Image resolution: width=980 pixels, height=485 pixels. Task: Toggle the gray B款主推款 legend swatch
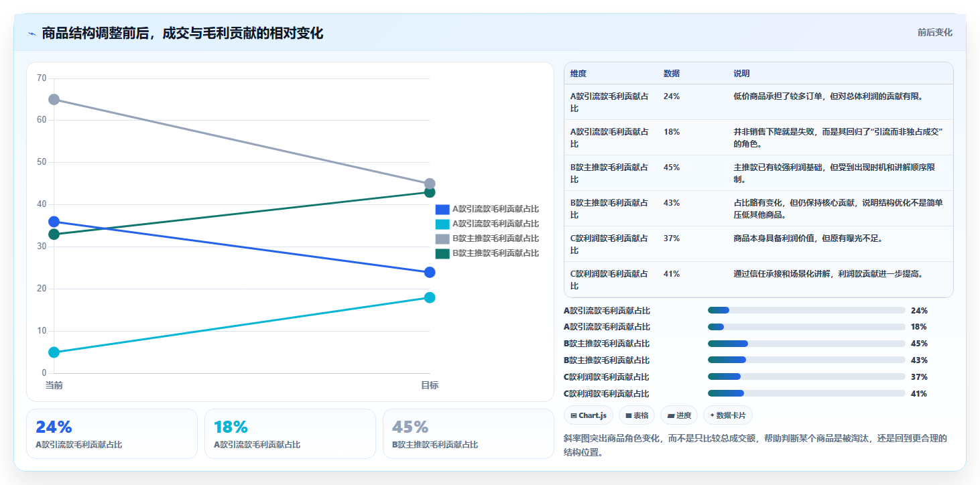point(442,238)
